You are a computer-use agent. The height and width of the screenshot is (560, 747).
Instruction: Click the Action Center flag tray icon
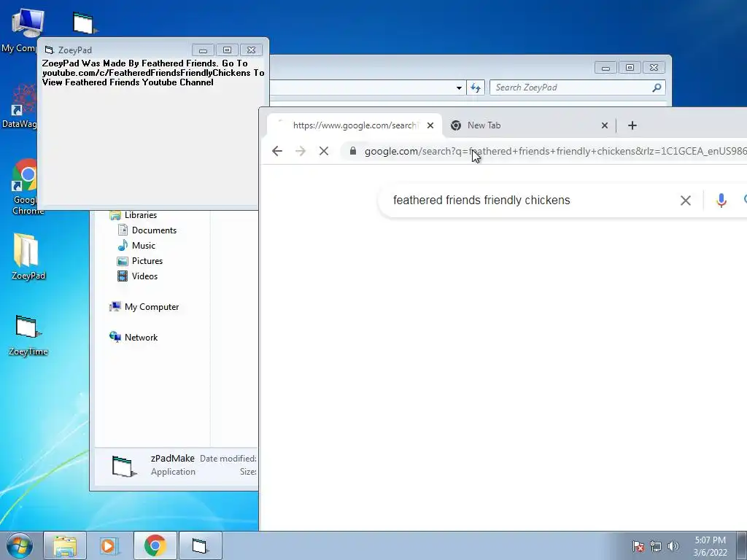(x=638, y=547)
